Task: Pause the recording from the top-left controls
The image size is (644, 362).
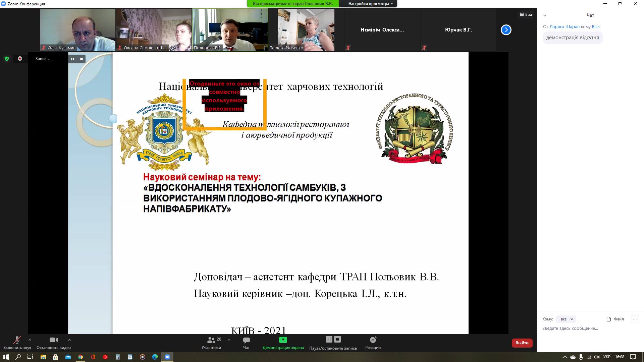Action: 72,59
